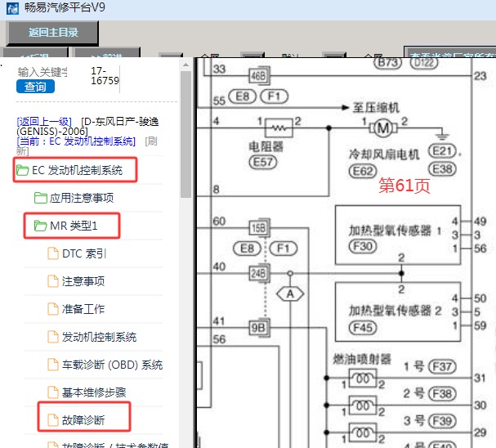Open the 基本维修步骤 document
Image resolution: width=496 pixels, height=448 pixels.
(94, 392)
